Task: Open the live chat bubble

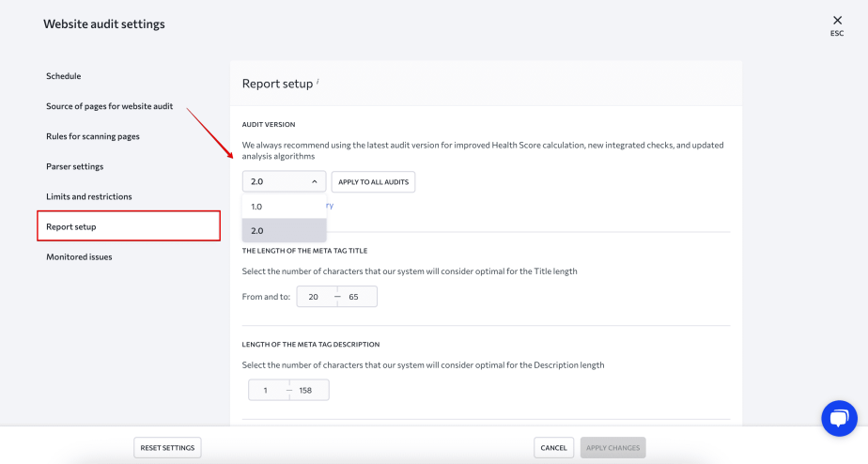Action: 839,418
